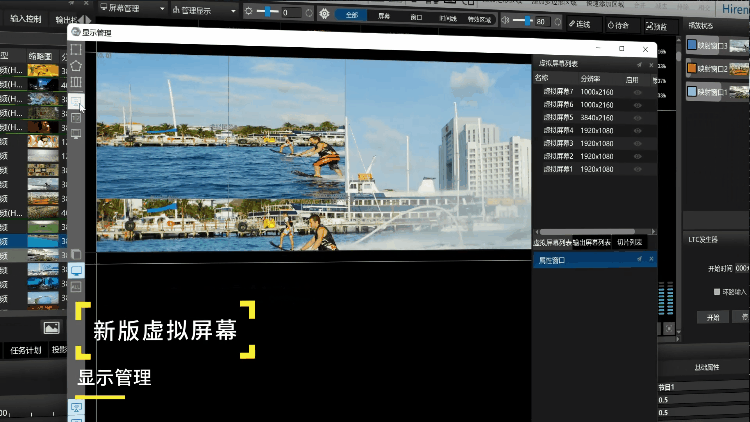
Task: Check the box in the LTC发生器 panel
Action: 717,291
